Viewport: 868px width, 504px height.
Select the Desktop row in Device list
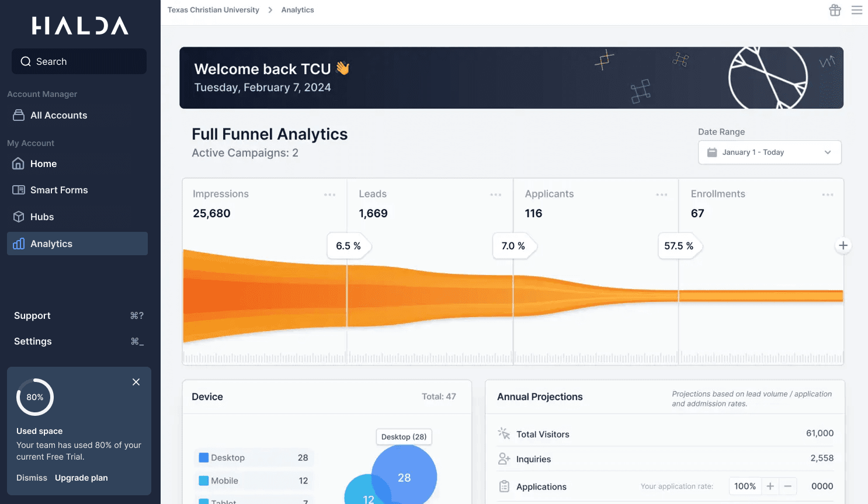coord(254,458)
